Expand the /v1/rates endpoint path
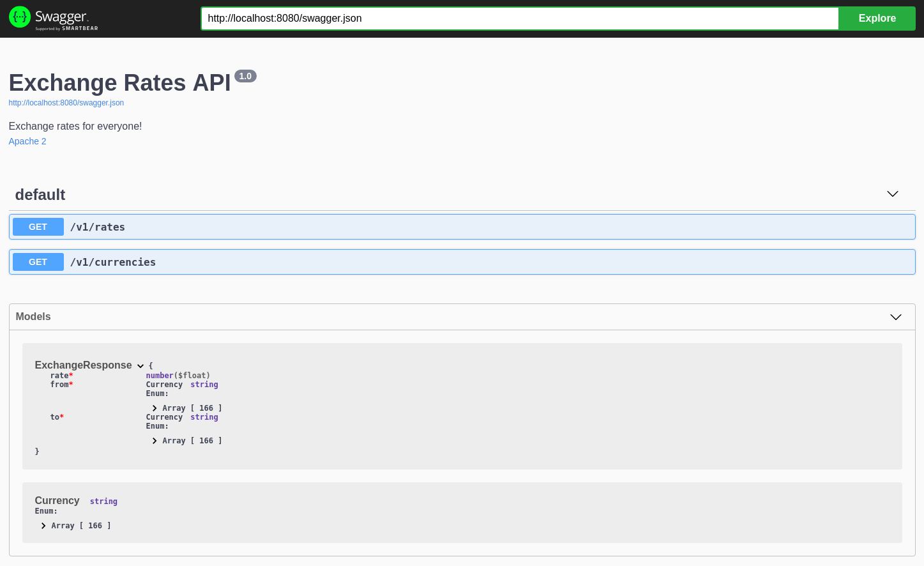The width and height of the screenshot is (924, 566). pos(98,227)
